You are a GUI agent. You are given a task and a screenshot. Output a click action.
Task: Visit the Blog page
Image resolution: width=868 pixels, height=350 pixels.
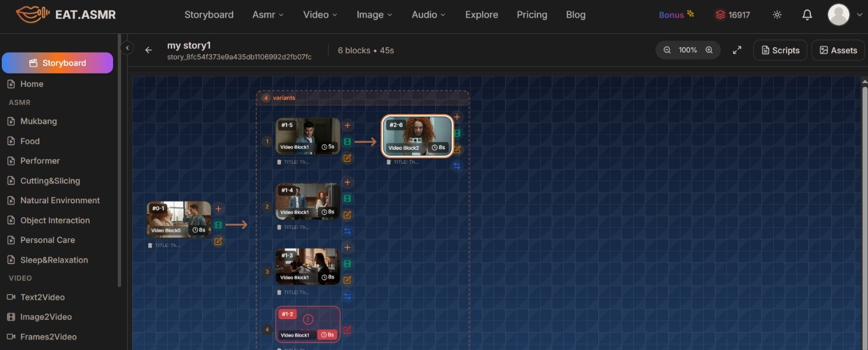576,15
